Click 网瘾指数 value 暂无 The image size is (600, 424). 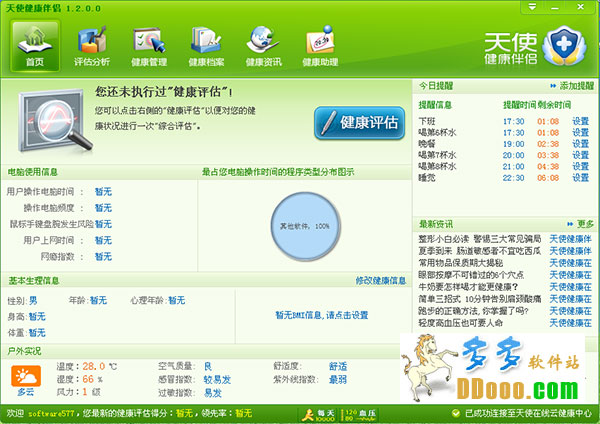pos(103,256)
